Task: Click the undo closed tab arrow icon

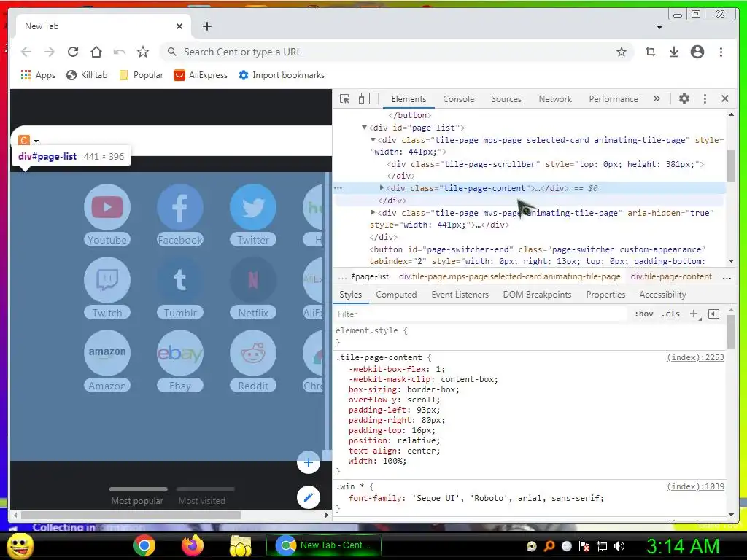Action: click(x=120, y=52)
